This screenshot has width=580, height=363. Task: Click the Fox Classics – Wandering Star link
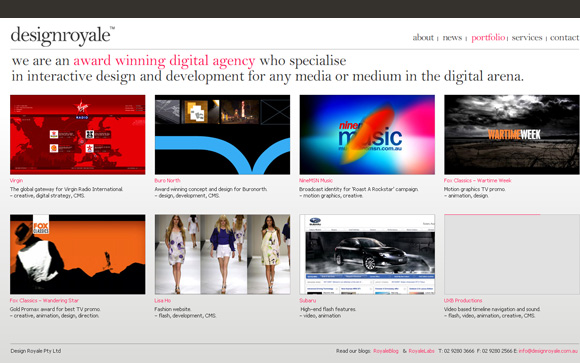[x=44, y=300]
